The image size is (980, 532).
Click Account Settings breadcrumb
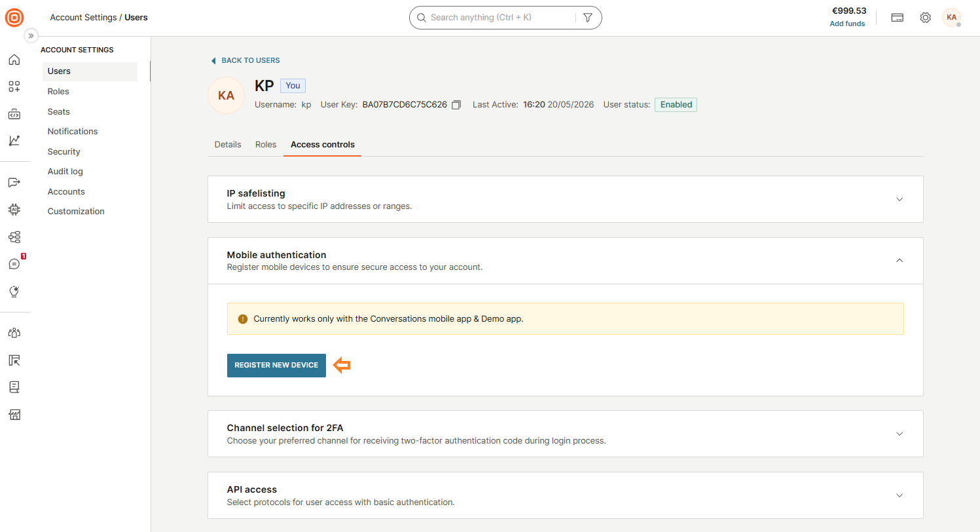pos(83,18)
